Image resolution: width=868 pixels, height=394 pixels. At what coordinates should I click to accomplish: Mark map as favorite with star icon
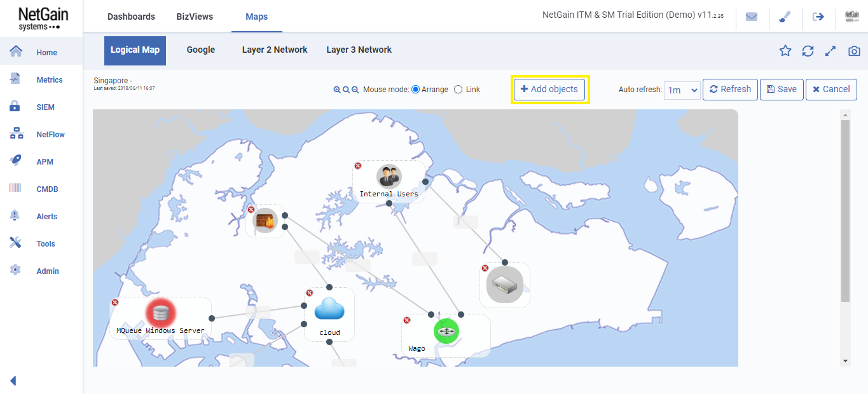785,51
